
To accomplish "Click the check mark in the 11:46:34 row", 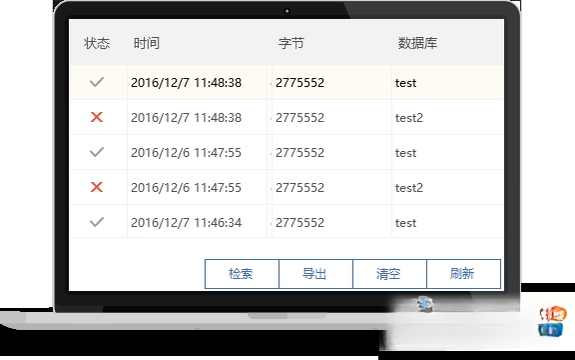I will click(97, 222).
